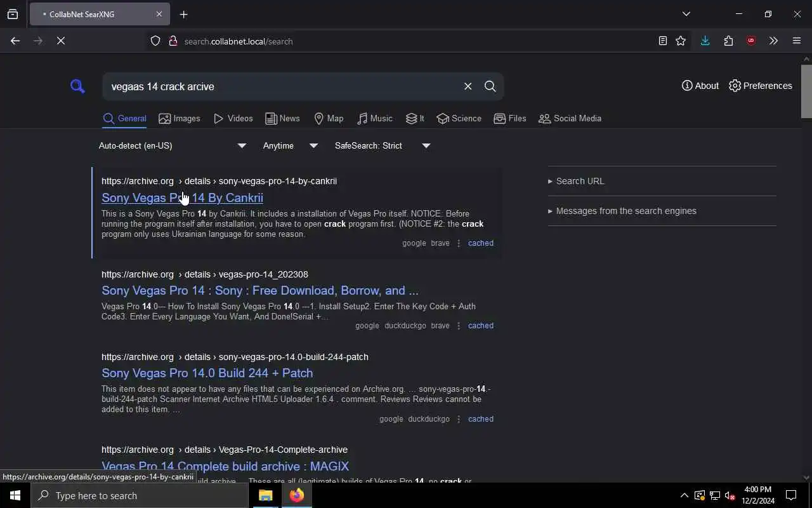Screen dimensions: 812x508
Task: Open the Auto-detect (en-US) language dropdown
Action: click(x=173, y=146)
